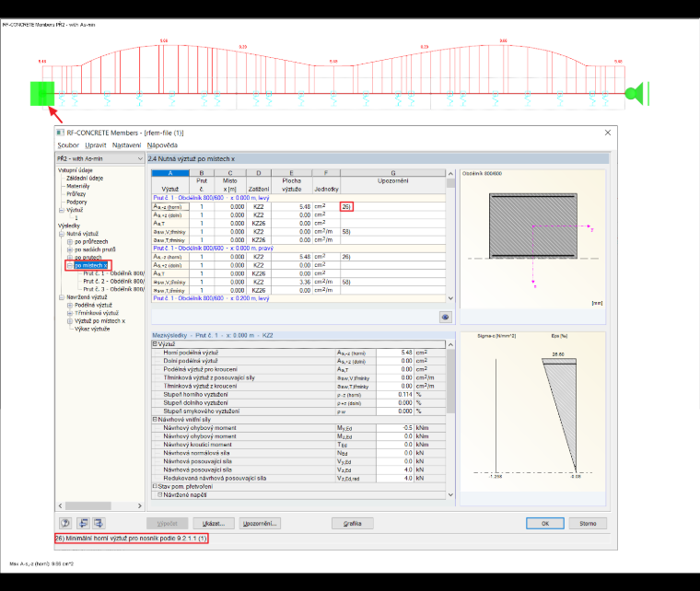This screenshot has height=591, width=700.
Task: Go to previous table using left arrow icon
Action: coord(83,523)
